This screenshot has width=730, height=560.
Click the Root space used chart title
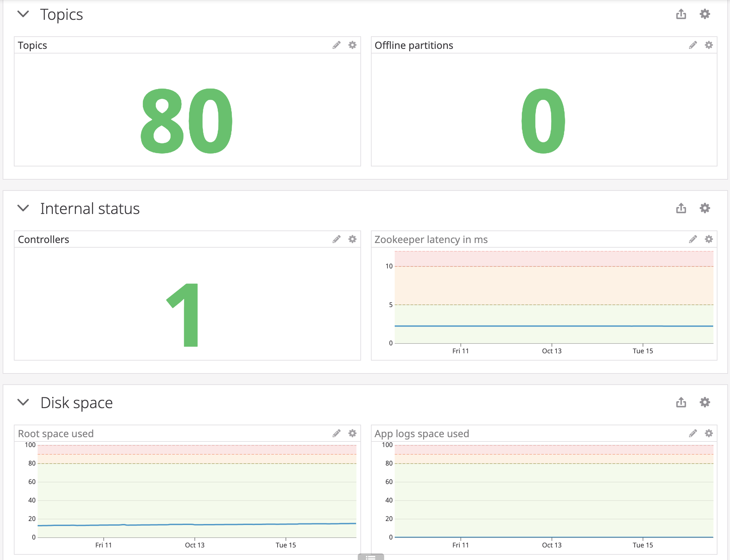click(56, 433)
